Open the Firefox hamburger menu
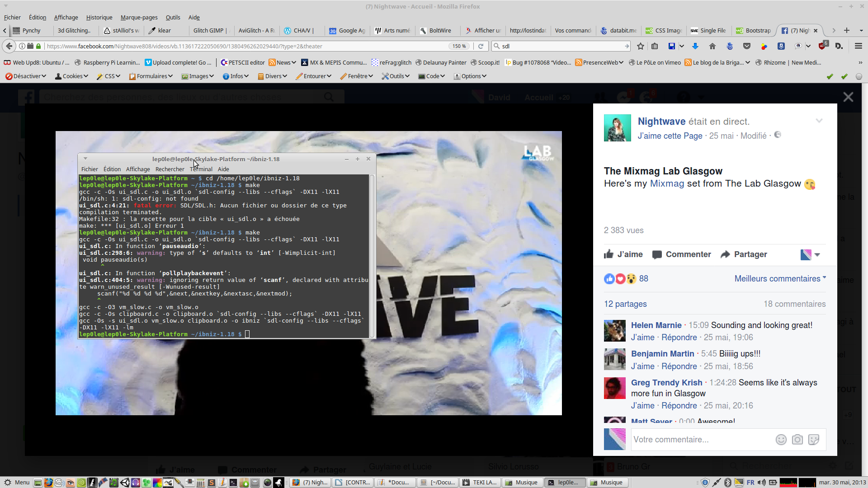868x488 pixels. 858,46
